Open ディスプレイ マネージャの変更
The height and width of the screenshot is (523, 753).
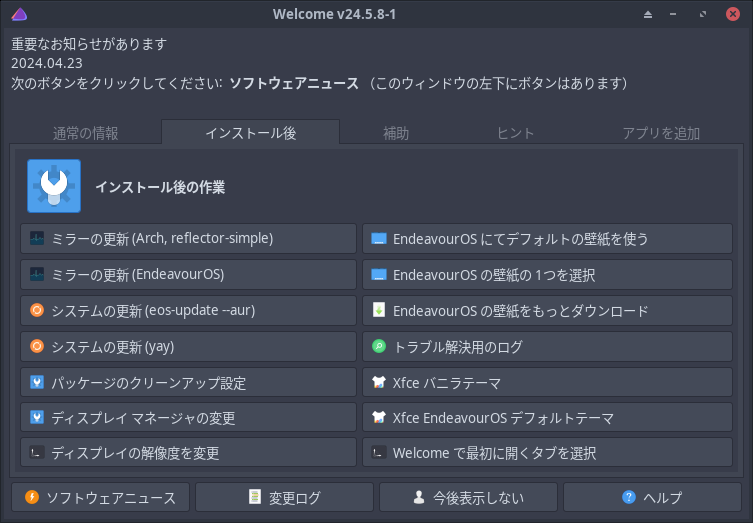[188, 417]
